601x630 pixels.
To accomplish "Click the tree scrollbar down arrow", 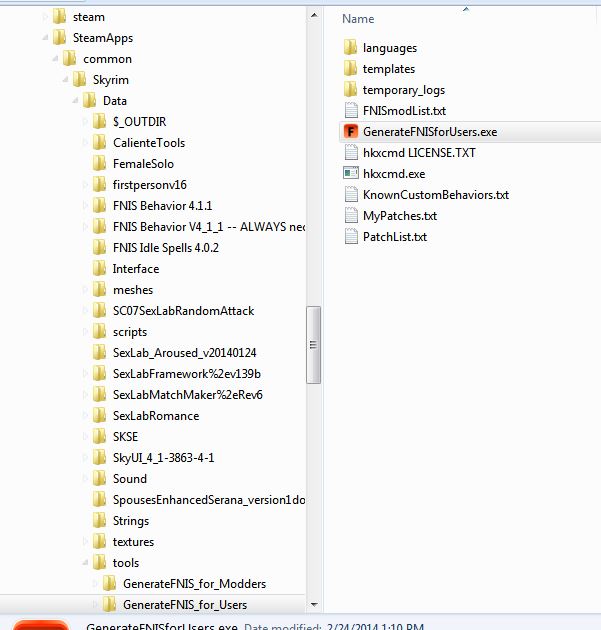I will point(314,604).
